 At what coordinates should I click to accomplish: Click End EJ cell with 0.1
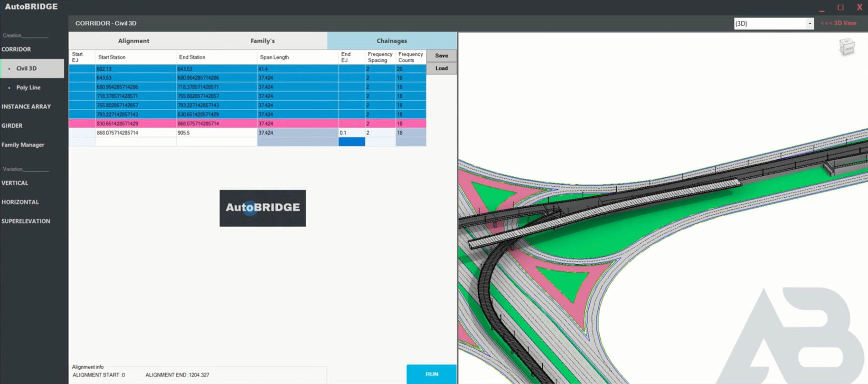click(x=352, y=133)
